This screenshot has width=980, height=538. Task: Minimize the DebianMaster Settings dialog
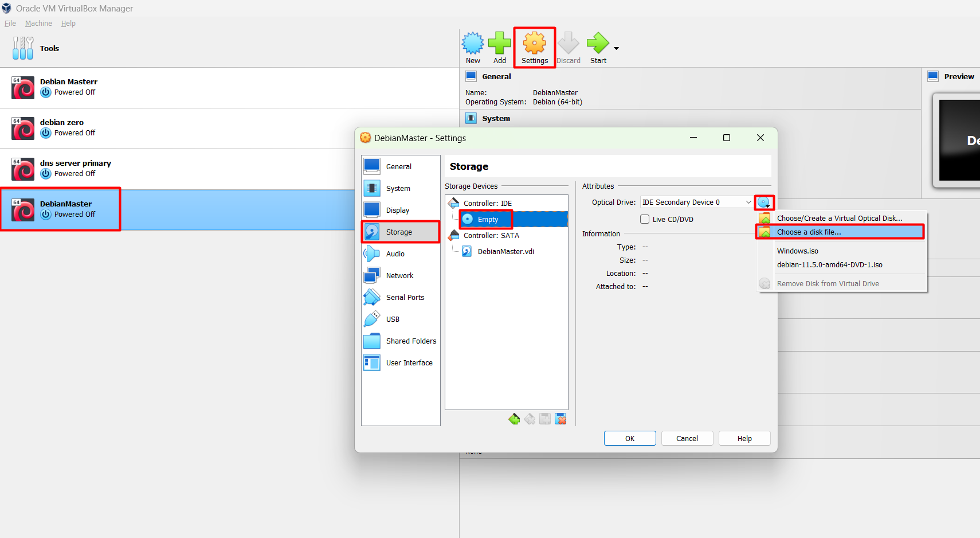693,138
